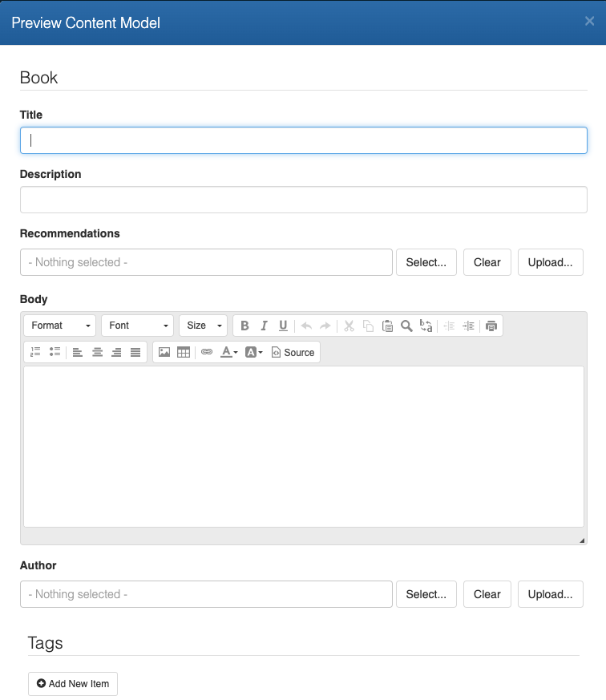Click the print icon in editor toolbar
The width and height of the screenshot is (606, 700).
point(491,326)
